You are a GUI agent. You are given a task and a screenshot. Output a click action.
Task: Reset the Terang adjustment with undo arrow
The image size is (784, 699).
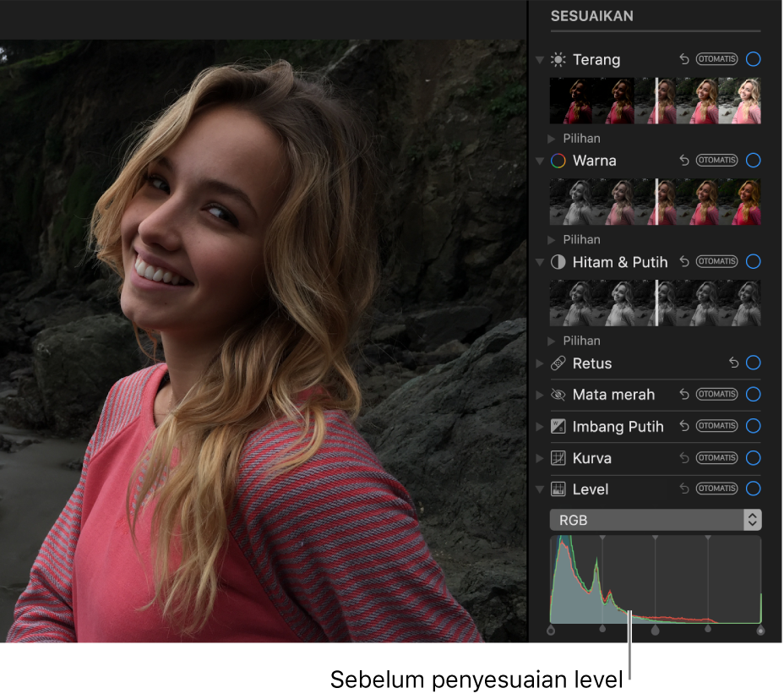684,60
